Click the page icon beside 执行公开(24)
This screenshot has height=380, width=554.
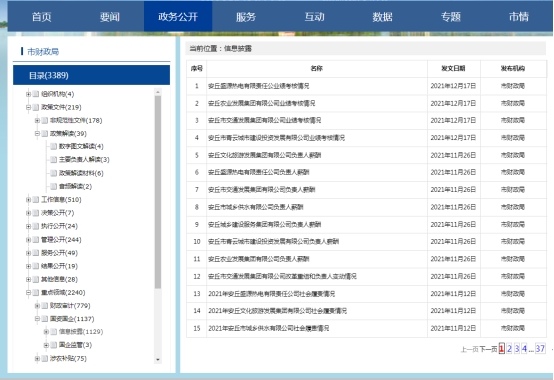[36, 226]
